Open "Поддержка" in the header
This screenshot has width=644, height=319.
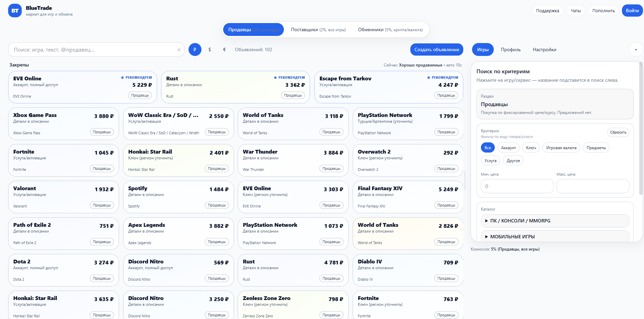(x=548, y=11)
